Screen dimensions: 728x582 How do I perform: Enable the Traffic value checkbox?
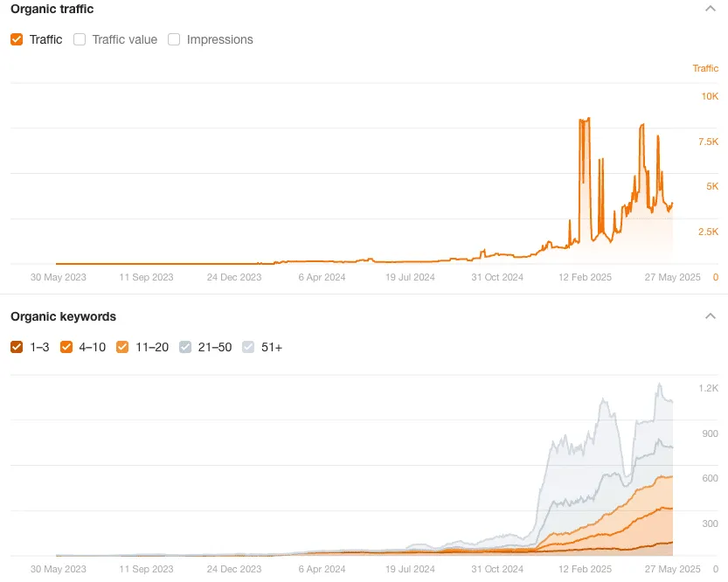click(x=79, y=39)
